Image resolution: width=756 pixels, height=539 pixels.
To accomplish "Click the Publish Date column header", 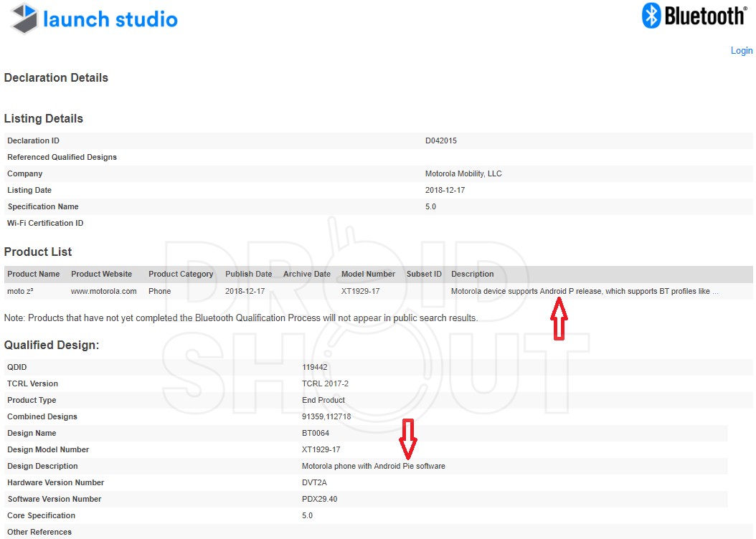I will tap(248, 274).
